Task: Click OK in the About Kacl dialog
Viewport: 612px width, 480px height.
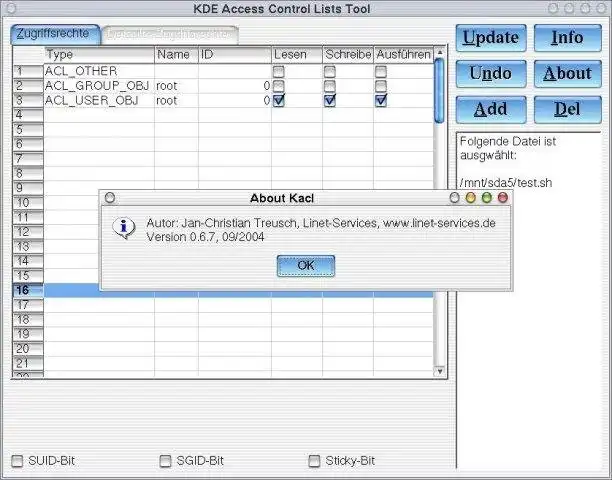Action: coord(306,266)
